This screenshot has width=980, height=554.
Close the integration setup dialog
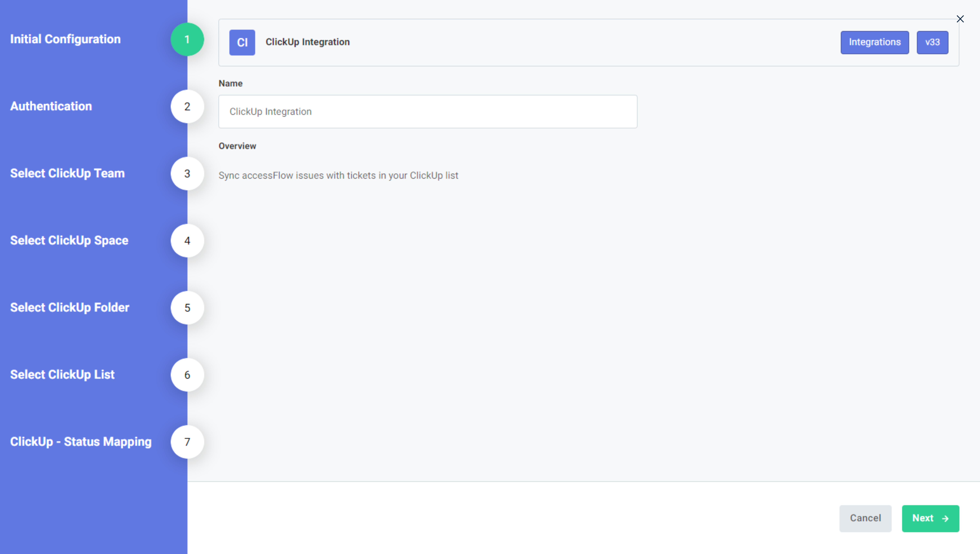coord(960,19)
